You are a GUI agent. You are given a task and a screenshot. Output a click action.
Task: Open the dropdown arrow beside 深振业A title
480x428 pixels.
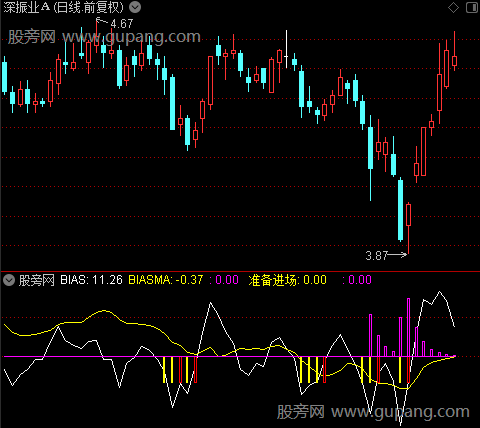[x=135, y=7]
